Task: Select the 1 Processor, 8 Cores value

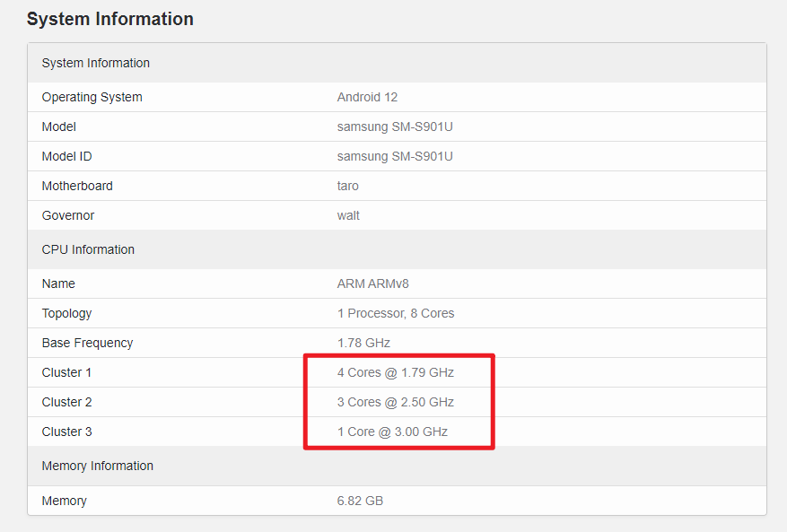Action: click(x=396, y=313)
